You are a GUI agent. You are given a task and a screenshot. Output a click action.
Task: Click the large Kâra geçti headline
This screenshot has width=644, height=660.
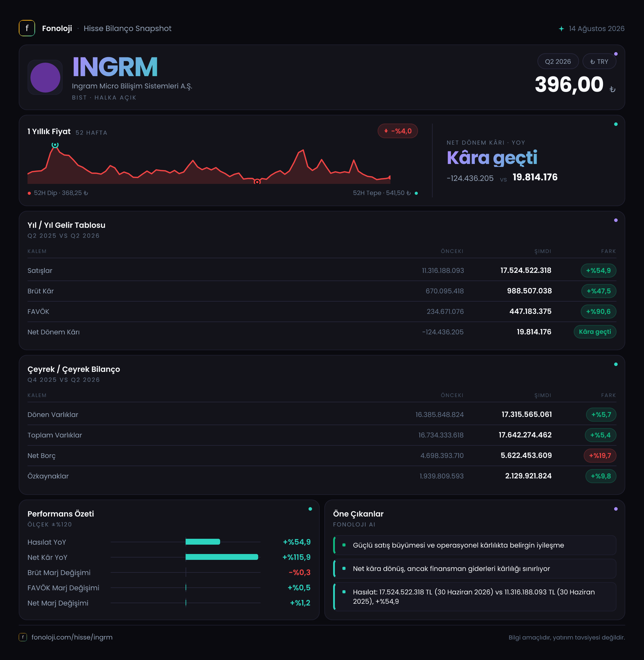[492, 158]
